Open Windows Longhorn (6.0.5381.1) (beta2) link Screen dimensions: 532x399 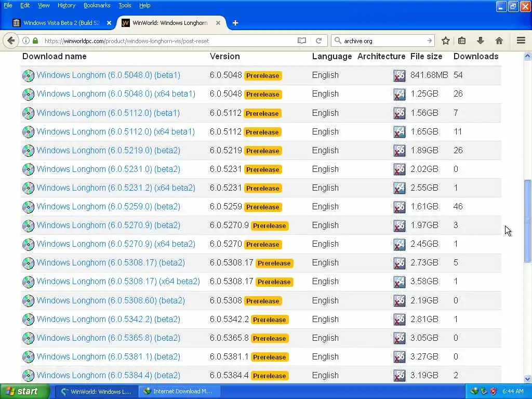tap(109, 356)
